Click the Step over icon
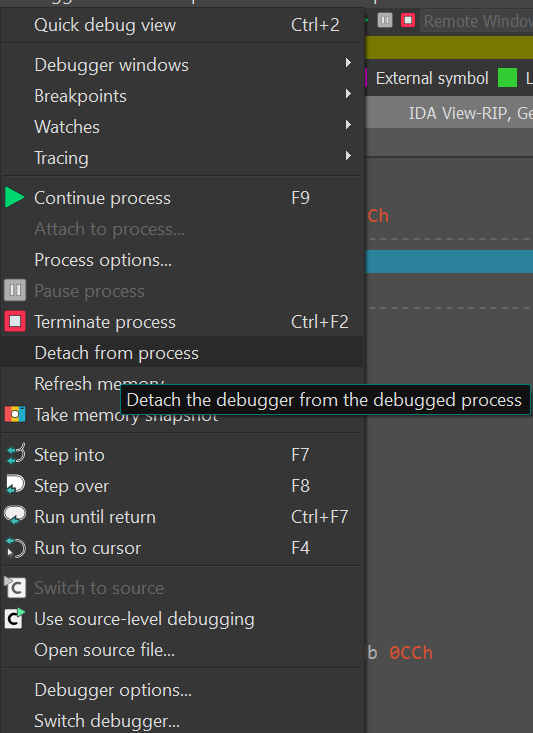 coord(15,485)
